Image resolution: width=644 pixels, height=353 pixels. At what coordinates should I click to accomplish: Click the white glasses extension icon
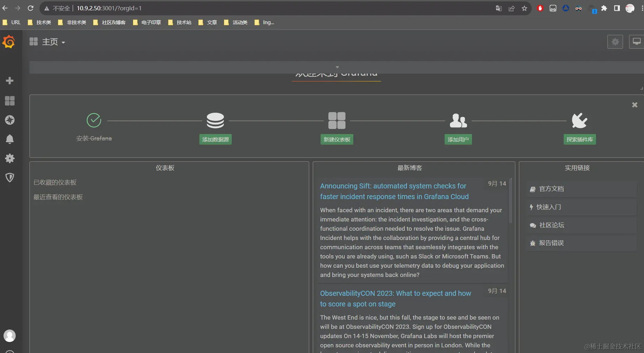pyautogui.click(x=579, y=8)
